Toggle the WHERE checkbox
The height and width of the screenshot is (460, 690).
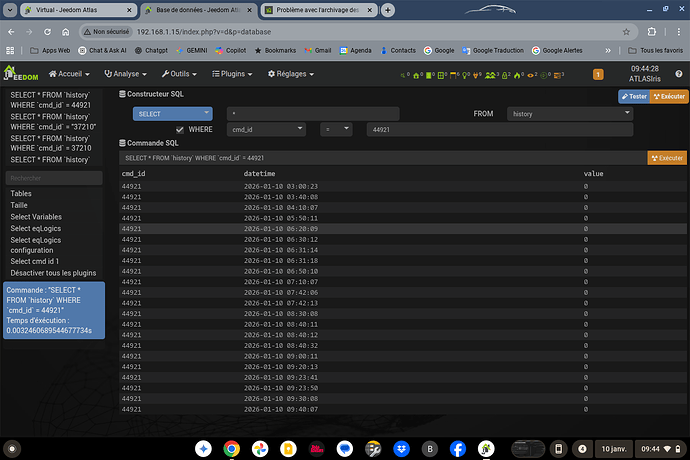[x=180, y=129]
